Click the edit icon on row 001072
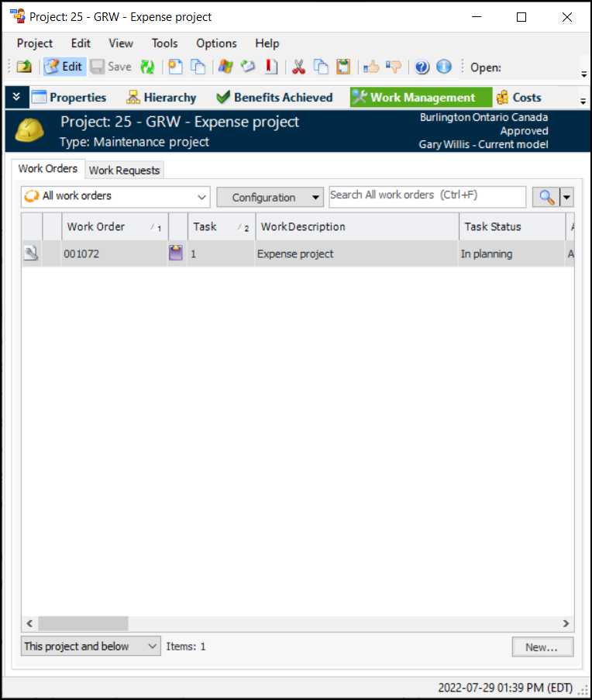Screen dimensions: 592x700 coord(31,253)
